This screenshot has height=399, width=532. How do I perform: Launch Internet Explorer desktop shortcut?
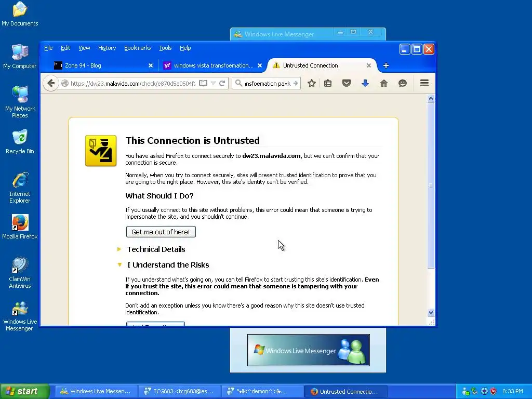20,188
